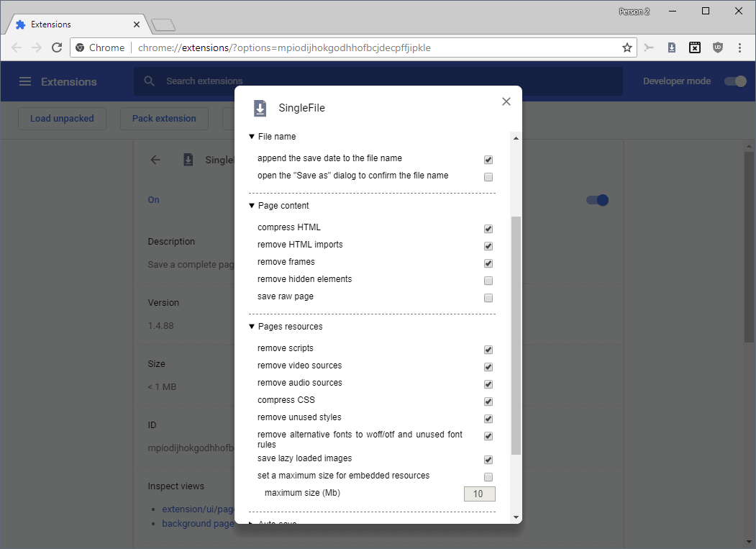This screenshot has width=756, height=549.
Task: Click the address bar URL
Action: coord(284,47)
